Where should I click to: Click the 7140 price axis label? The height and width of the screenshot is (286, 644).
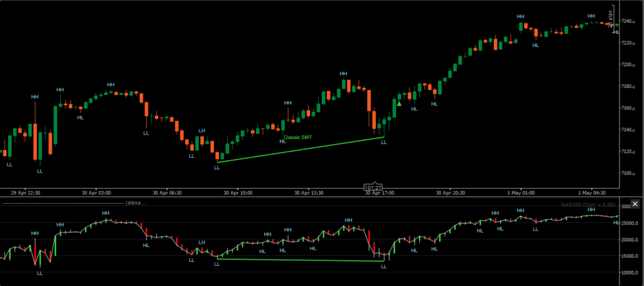tap(629, 129)
